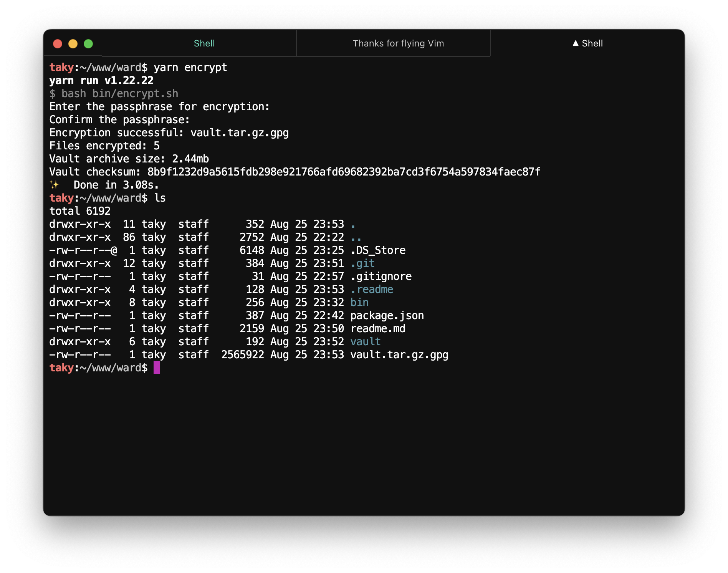Click the 2752 size in the '..' row
Viewport: 728px width, 573px height.
pos(252,237)
